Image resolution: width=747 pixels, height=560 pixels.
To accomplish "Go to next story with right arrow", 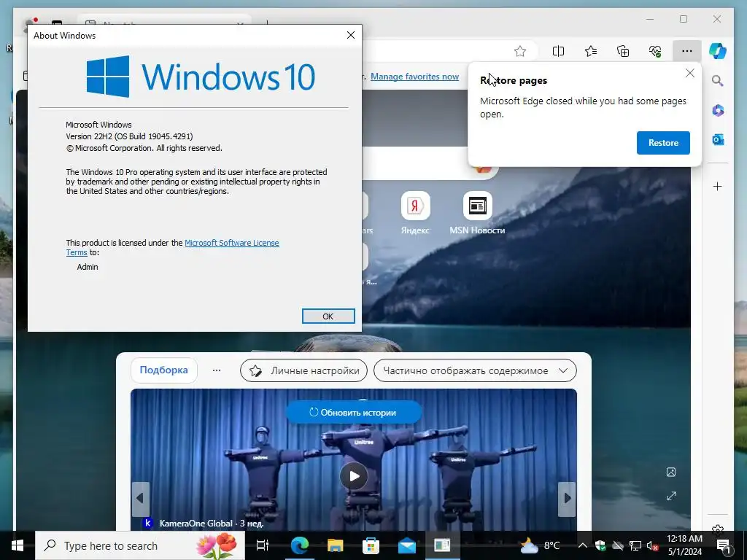I will pos(567,499).
